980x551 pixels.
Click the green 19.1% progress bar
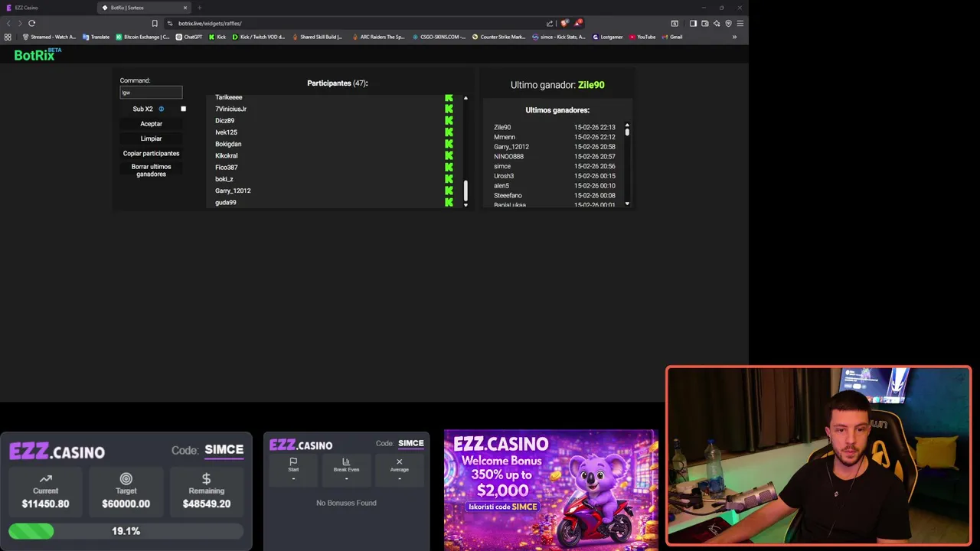(x=31, y=530)
